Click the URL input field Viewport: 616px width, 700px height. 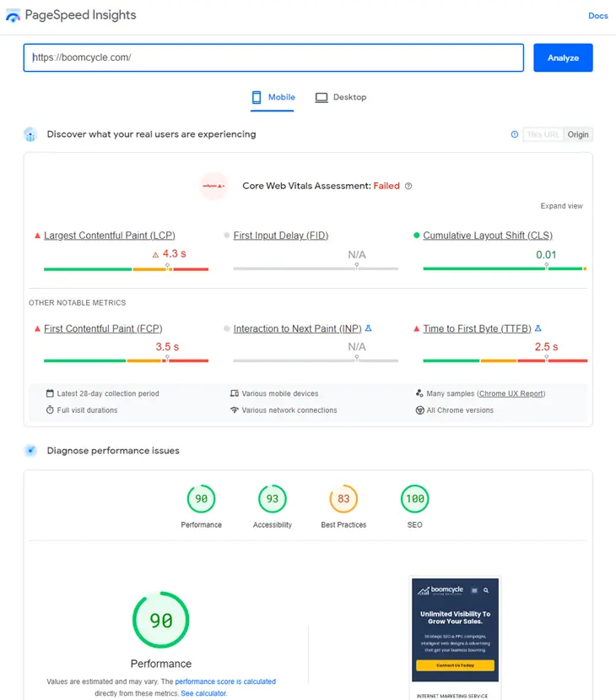coord(274,57)
